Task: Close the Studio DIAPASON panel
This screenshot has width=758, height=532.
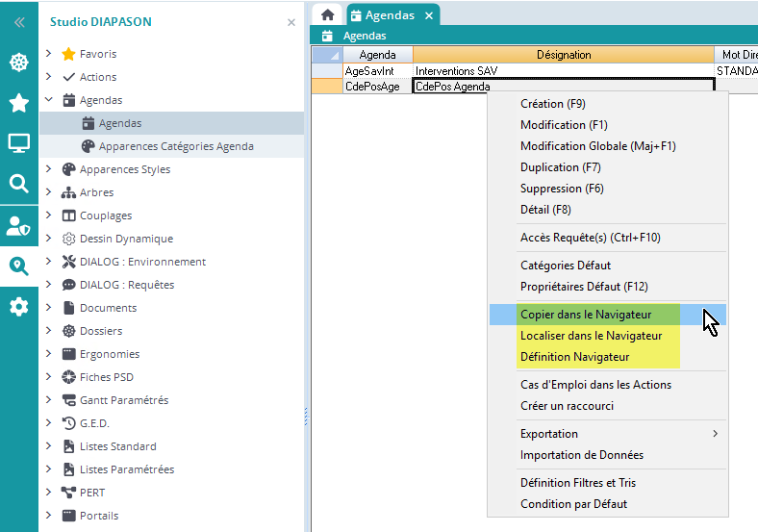Action: click(x=291, y=22)
